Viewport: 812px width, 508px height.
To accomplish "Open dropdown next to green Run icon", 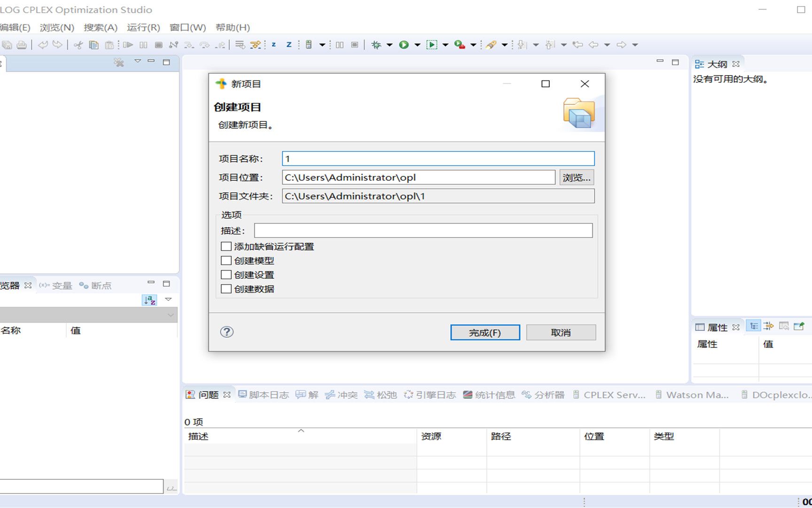I will pyautogui.click(x=417, y=45).
